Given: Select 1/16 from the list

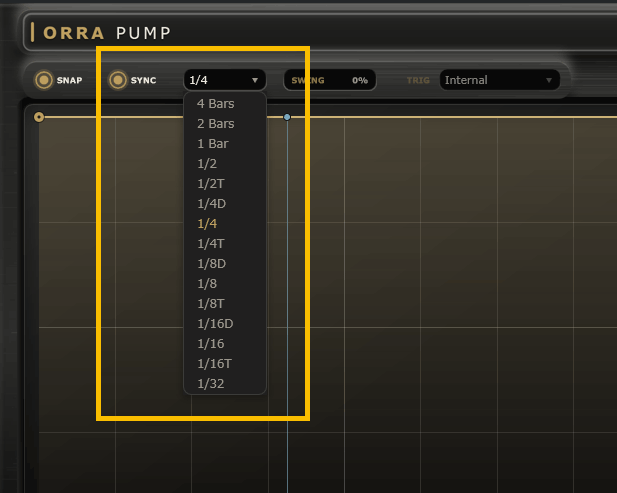Looking at the screenshot, I should pyautogui.click(x=225, y=343).
